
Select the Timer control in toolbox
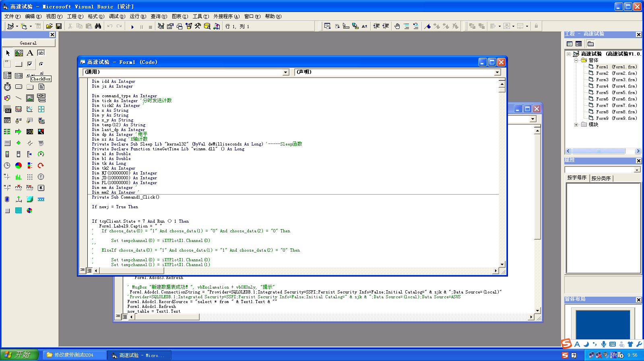[x=7, y=87]
